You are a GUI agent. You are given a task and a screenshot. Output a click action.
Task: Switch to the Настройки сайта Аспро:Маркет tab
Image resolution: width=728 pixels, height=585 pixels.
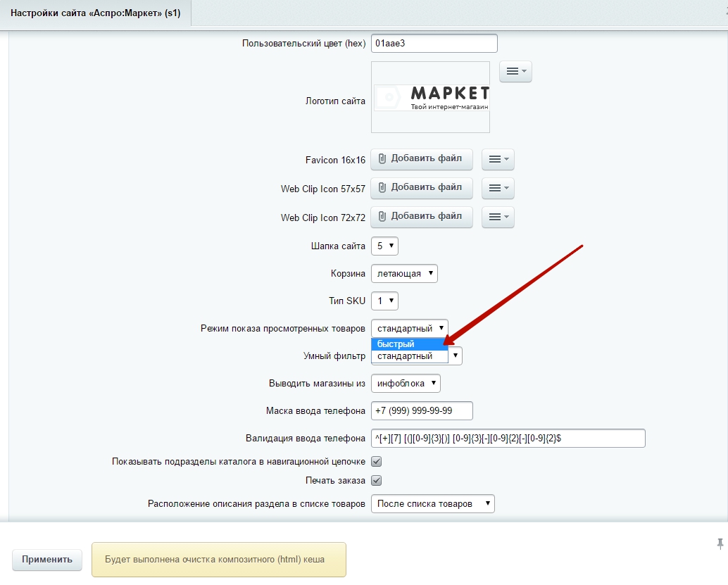click(x=95, y=14)
